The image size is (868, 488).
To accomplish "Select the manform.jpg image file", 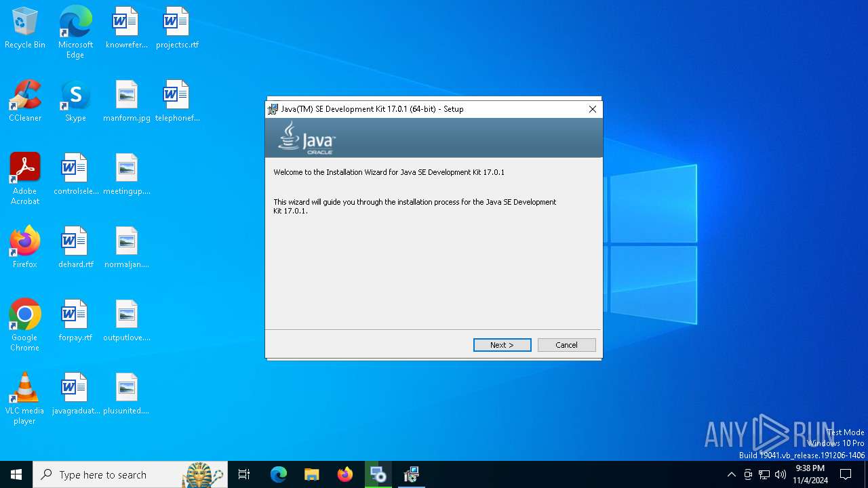I will 127,102.
